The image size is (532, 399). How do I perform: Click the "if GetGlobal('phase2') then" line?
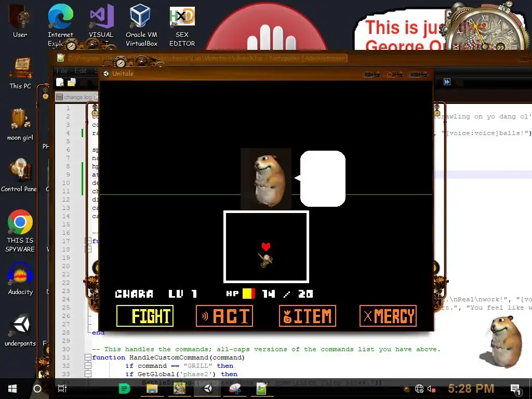tap(181, 374)
